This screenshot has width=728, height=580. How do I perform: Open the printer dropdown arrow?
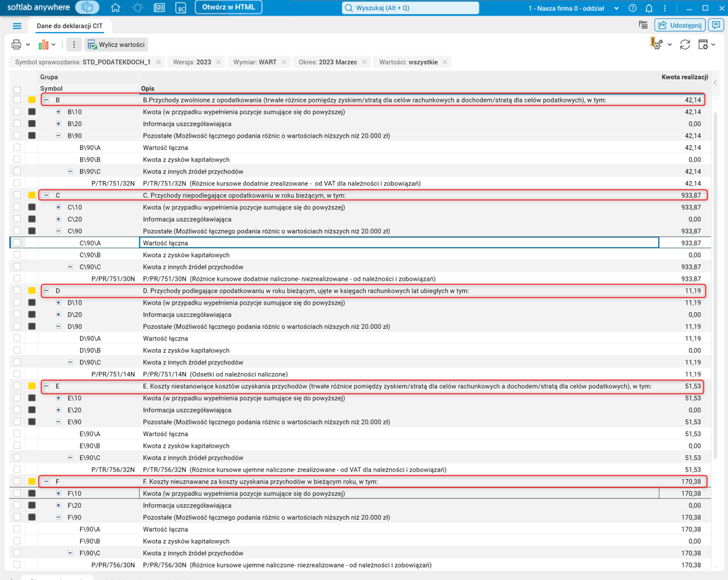pos(28,45)
